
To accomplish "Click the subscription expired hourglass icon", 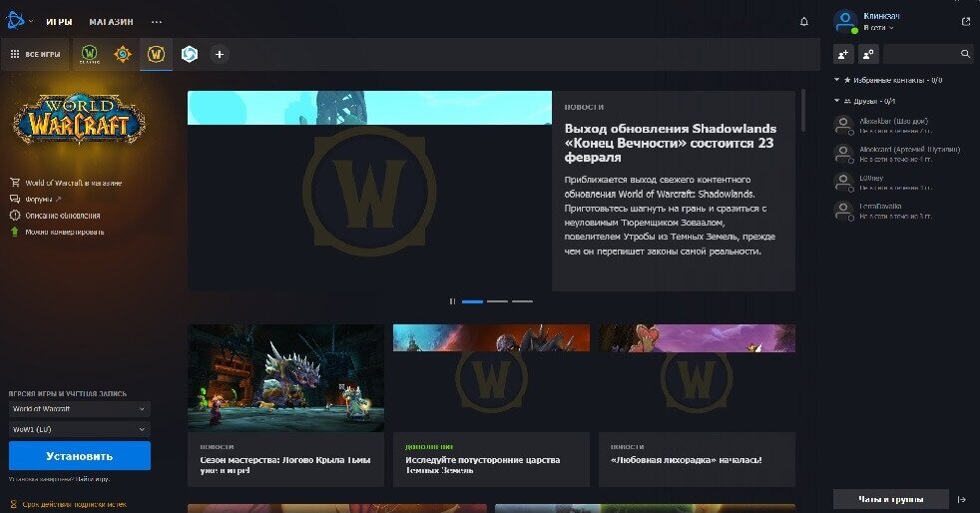I will coord(14,504).
